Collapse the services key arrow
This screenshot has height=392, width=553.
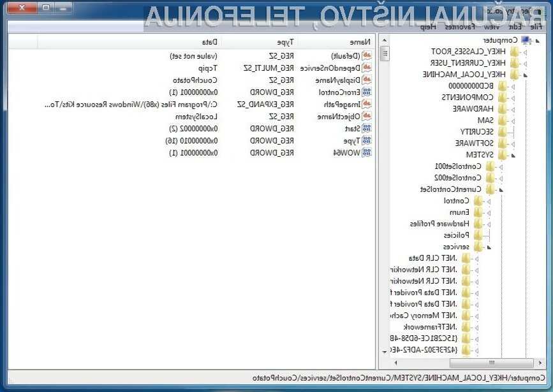(489, 247)
